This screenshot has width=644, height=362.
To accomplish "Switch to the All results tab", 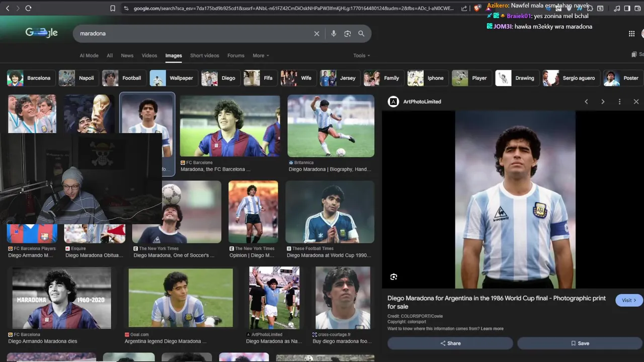I will pyautogui.click(x=110, y=56).
